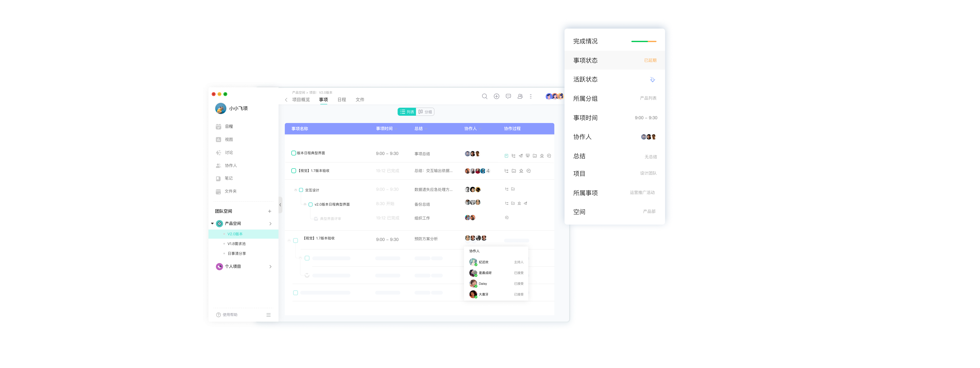Click the paper plane icon in first row
The width and height of the screenshot is (980, 368).
[520, 156]
